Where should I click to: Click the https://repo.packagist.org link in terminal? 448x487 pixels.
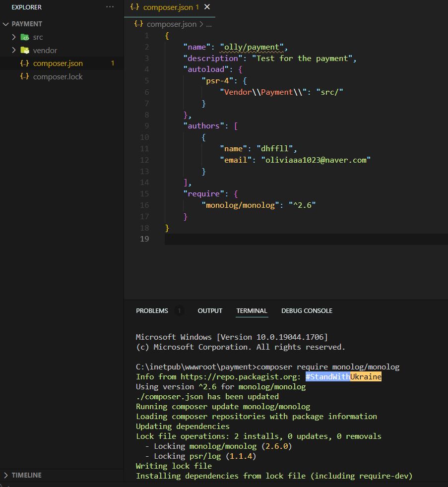pyautogui.click(x=238, y=377)
